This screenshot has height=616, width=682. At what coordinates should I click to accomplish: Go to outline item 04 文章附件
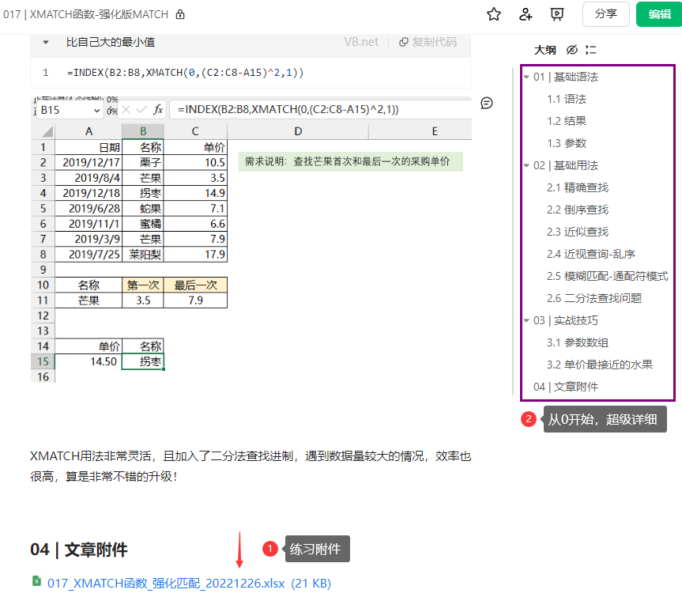pyautogui.click(x=565, y=387)
